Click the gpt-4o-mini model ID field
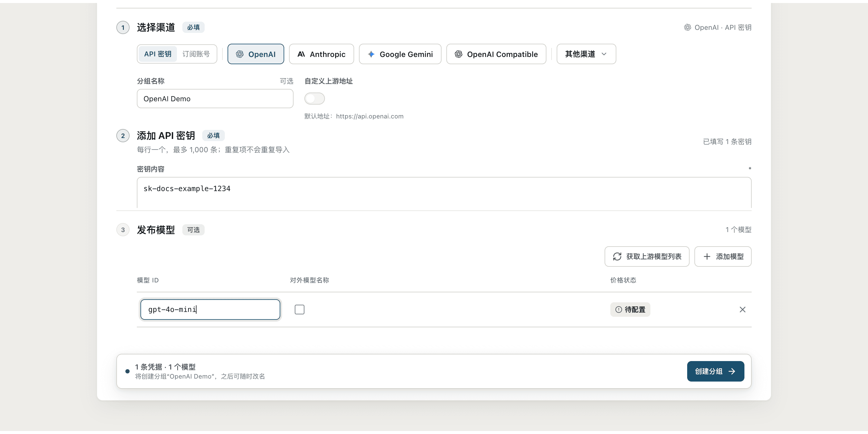This screenshot has width=868, height=434. pos(210,310)
